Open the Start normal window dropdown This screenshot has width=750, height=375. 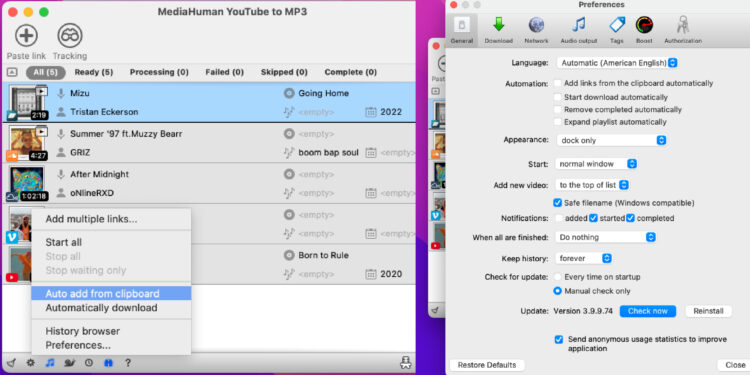pos(596,164)
